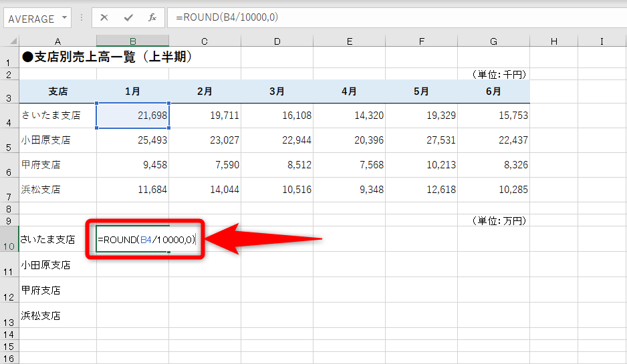Select row 10 header
This screenshot has height=364, width=627.
tap(9, 239)
